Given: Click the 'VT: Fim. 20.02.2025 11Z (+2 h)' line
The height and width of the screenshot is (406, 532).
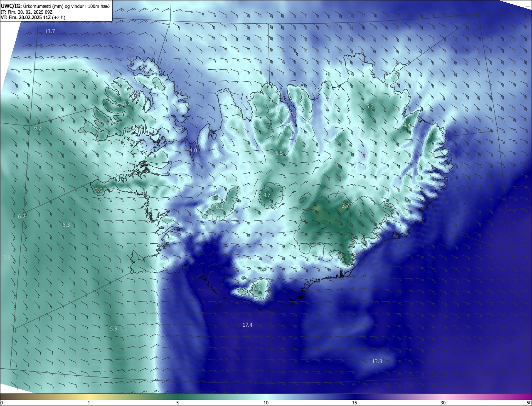Looking at the screenshot, I should pyautogui.click(x=33, y=17).
